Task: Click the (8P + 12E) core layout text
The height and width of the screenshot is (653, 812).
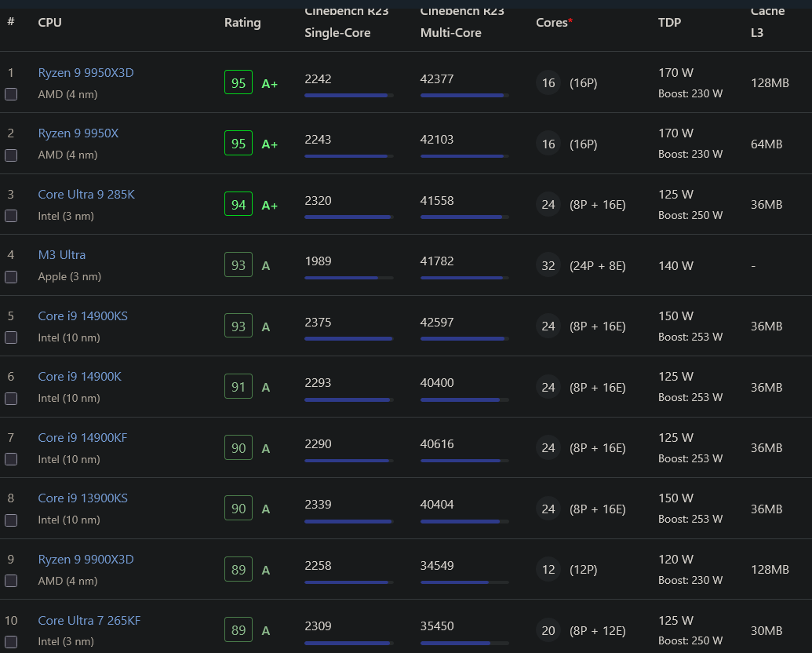Action: (x=598, y=631)
